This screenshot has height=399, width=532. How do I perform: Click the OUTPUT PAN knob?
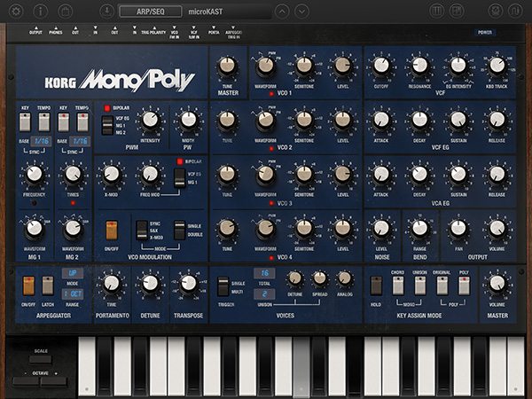(458, 229)
